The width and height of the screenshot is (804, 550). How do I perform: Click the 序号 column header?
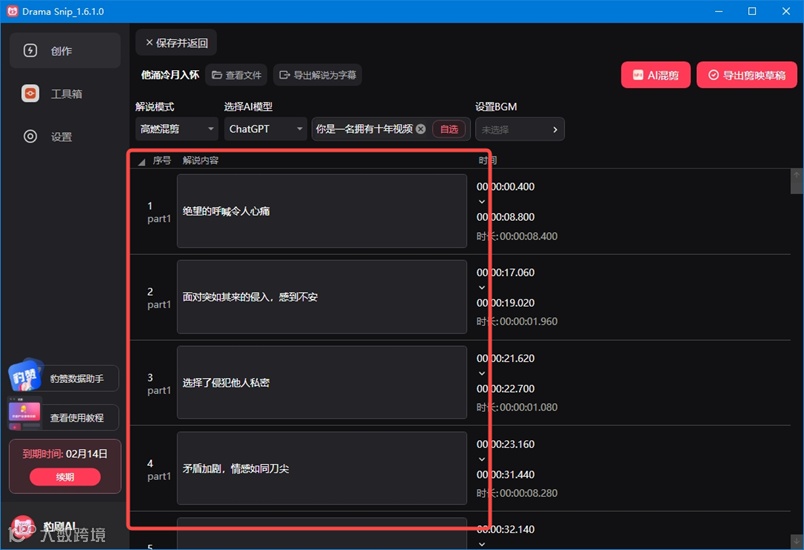162,160
